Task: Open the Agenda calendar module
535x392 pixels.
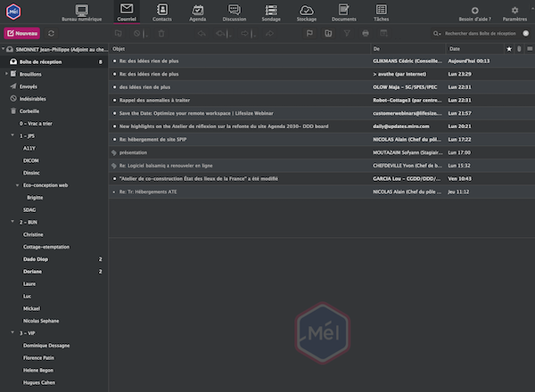Action: tap(197, 12)
